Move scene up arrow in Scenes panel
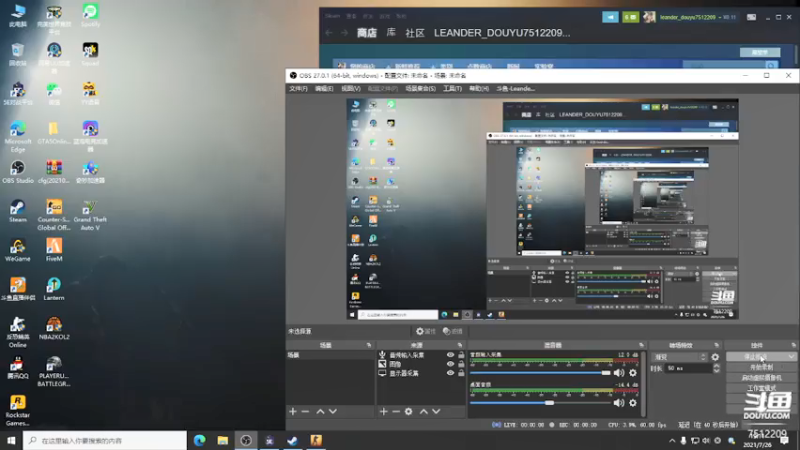 tap(320, 411)
